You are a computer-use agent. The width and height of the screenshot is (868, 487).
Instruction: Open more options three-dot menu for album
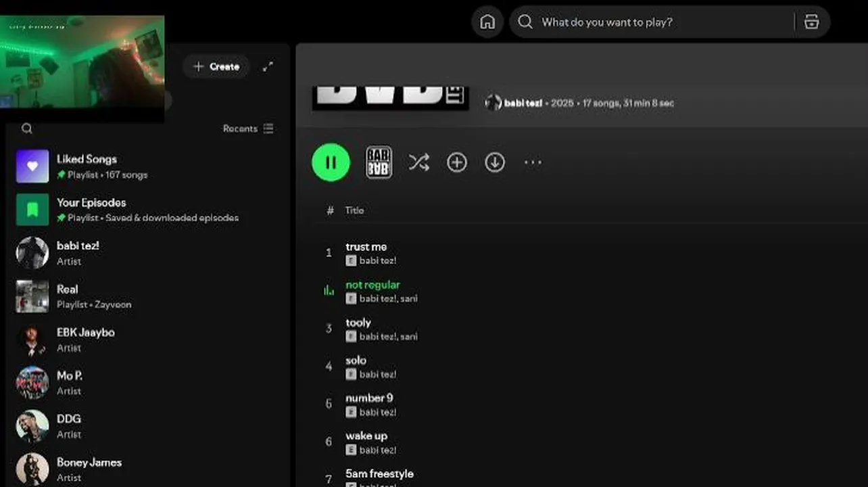point(533,162)
